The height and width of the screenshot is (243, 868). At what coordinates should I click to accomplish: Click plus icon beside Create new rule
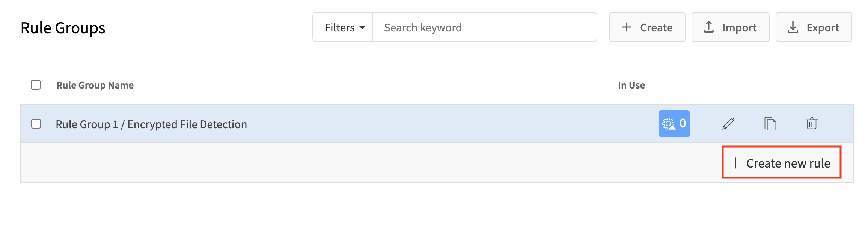[735, 163]
